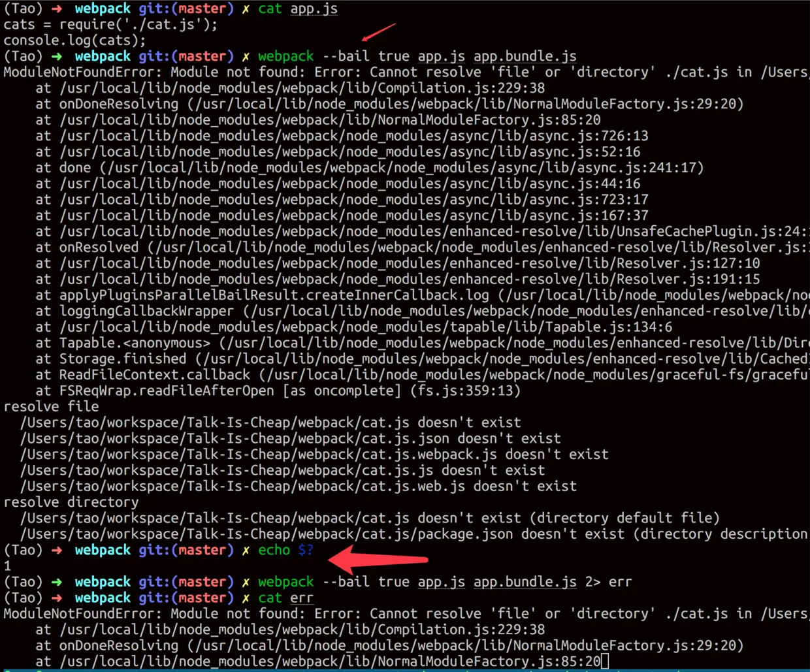This screenshot has height=672, width=810.
Task: Click app.bundle.js in the first webpack --bail command
Action: (525, 56)
